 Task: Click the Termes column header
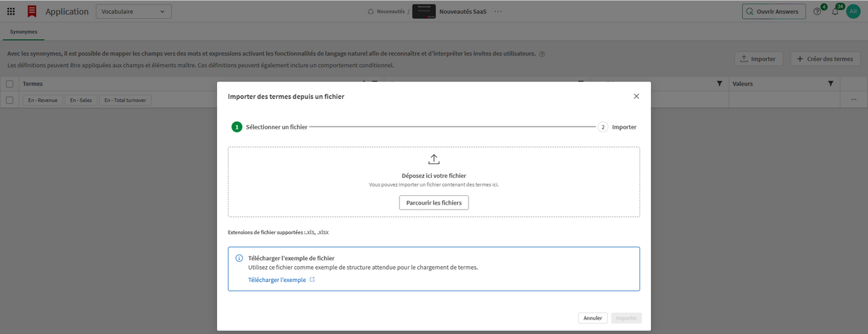[33, 84]
